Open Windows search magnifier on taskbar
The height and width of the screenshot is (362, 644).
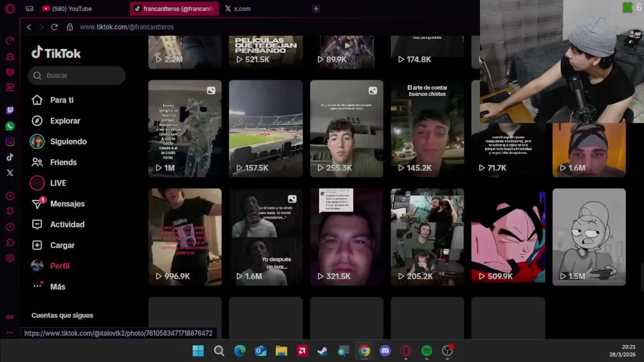tap(219, 351)
